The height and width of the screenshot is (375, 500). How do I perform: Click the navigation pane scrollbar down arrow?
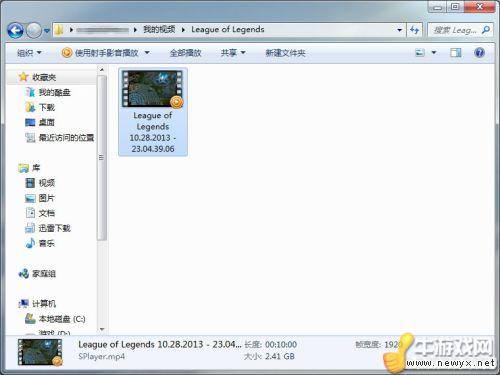pyautogui.click(x=102, y=329)
